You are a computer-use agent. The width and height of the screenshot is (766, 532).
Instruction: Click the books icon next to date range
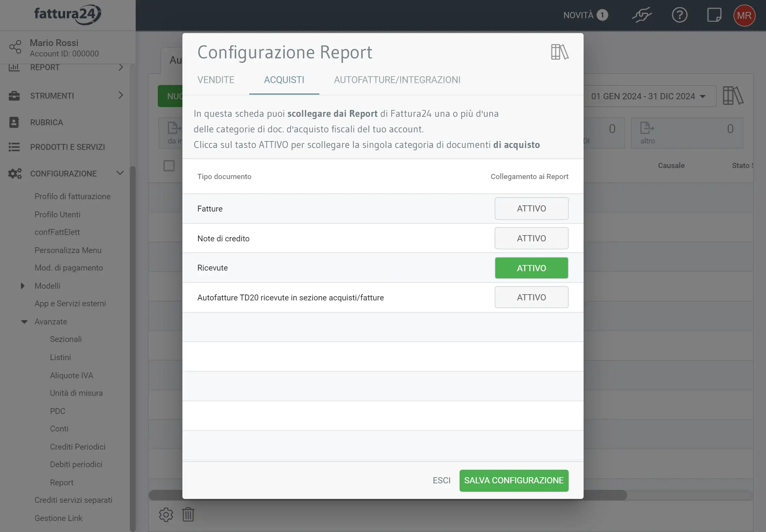click(x=733, y=96)
